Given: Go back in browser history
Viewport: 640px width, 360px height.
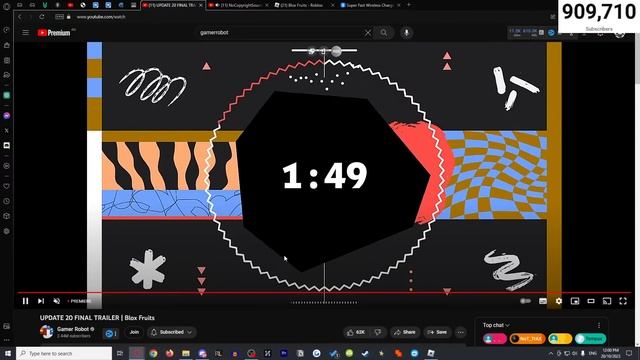Looking at the screenshot, I should click(20, 17).
